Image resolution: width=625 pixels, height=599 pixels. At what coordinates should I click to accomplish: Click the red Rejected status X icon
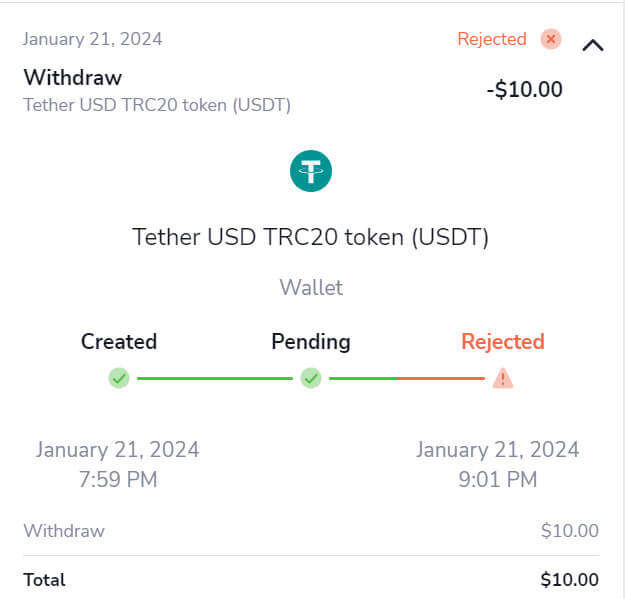pos(550,39)
